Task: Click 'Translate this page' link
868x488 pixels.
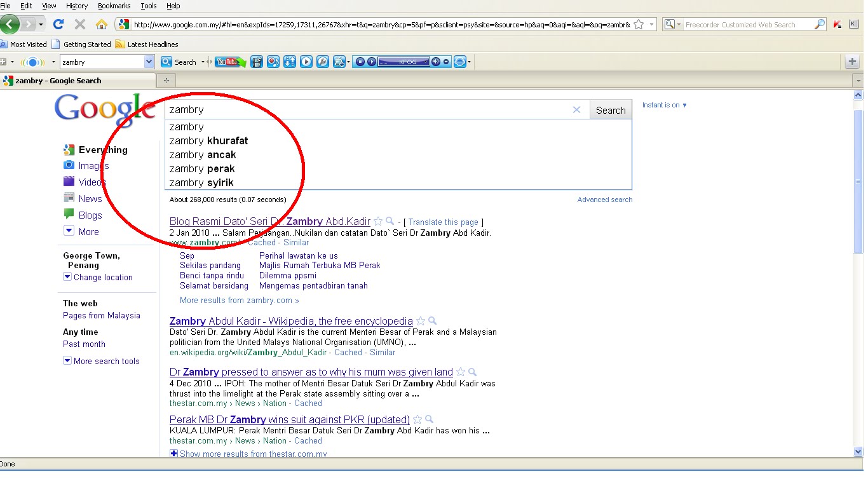Action: coord(443,222)
